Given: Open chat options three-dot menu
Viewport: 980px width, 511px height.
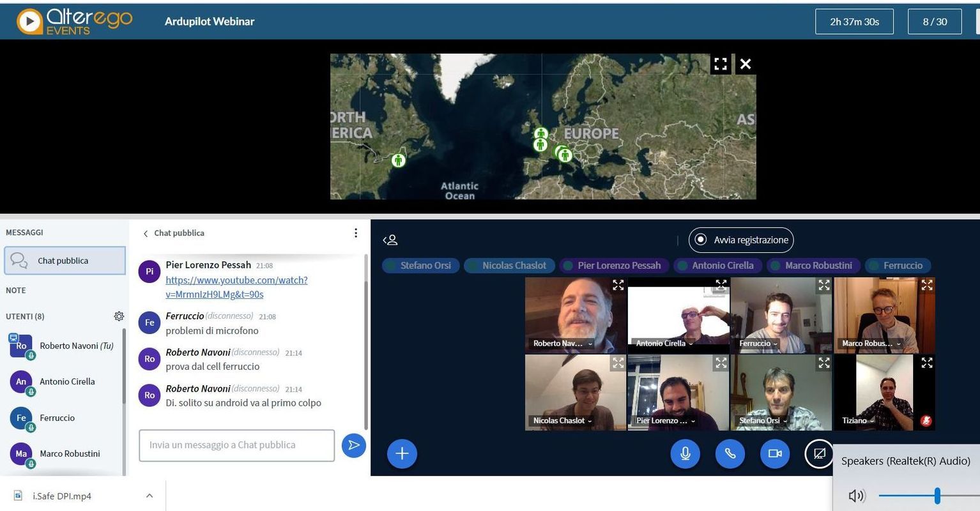Looking at the screenshot, I should tap(356, 233).
